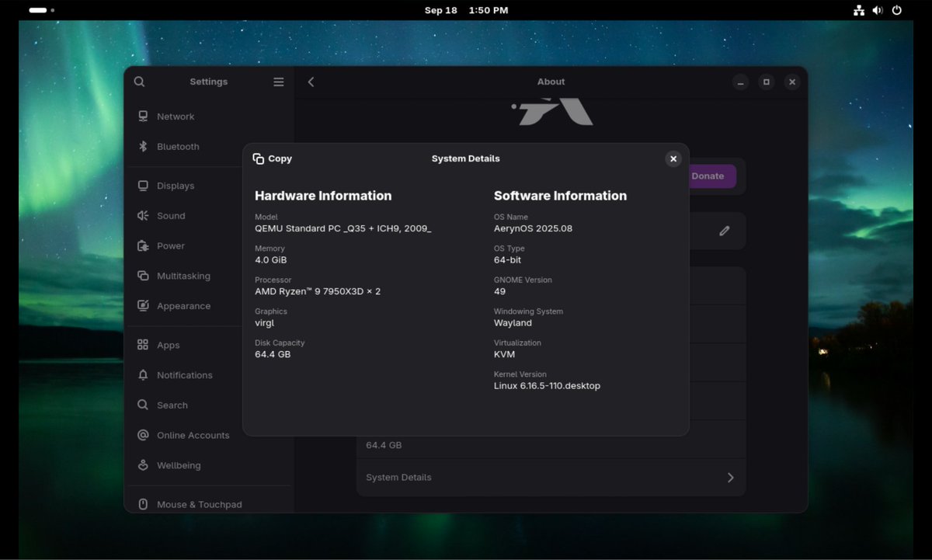Click the Bluetooth sidebar icon

tap(143, 146)
